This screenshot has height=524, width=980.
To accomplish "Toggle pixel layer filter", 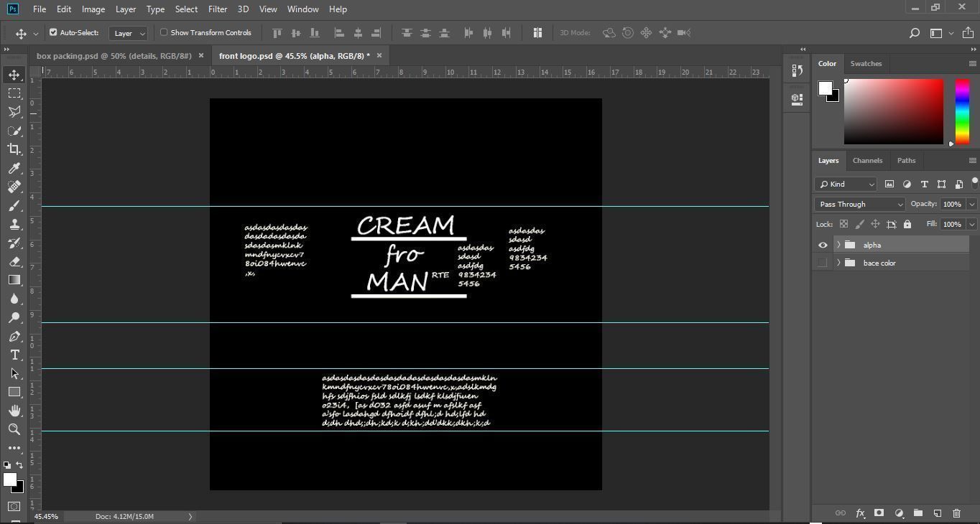I will click(x=889, y=184).
